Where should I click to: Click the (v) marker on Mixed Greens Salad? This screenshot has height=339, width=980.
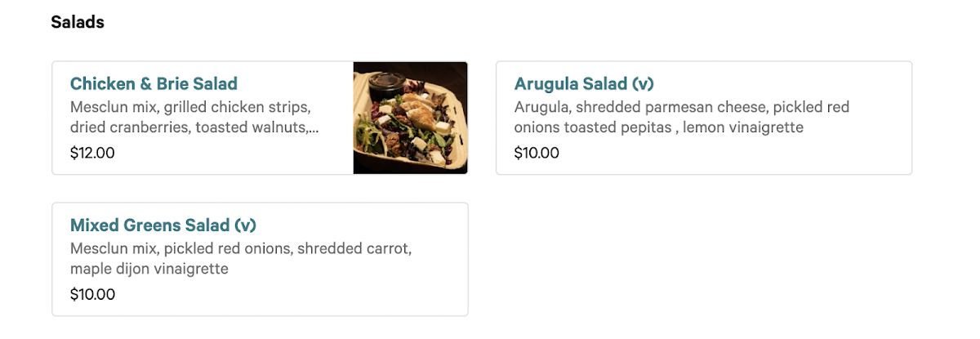tap(245, 225)
